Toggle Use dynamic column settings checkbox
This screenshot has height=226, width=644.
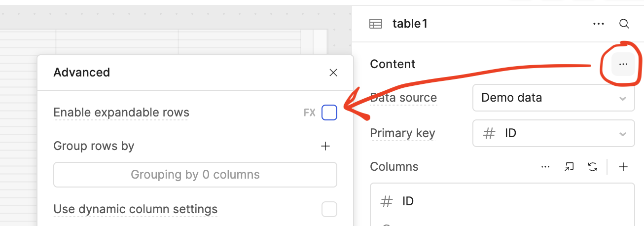click(x=329, y=209)
